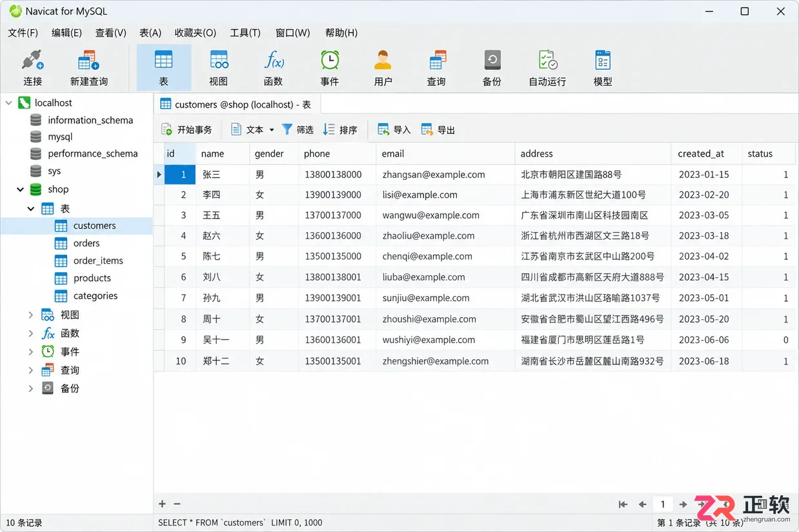799x532 pixels.
Task: Click the created_at column header
Action: pyautogui.click(x=706, y=153)
